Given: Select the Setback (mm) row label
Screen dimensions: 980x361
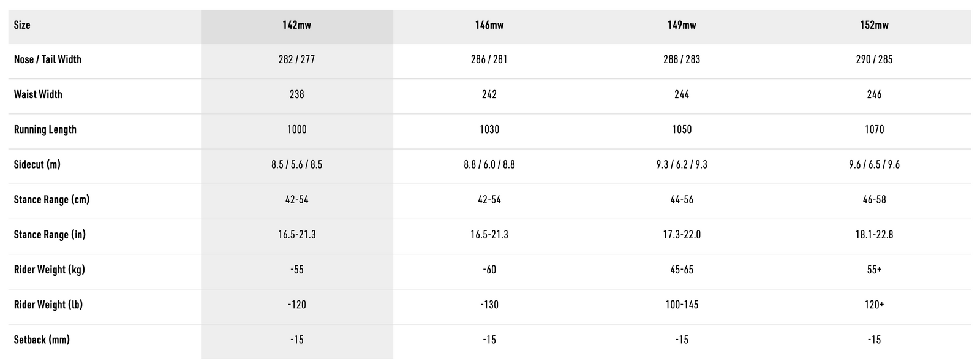Looking at the screenshot, I should coord(42,340).
